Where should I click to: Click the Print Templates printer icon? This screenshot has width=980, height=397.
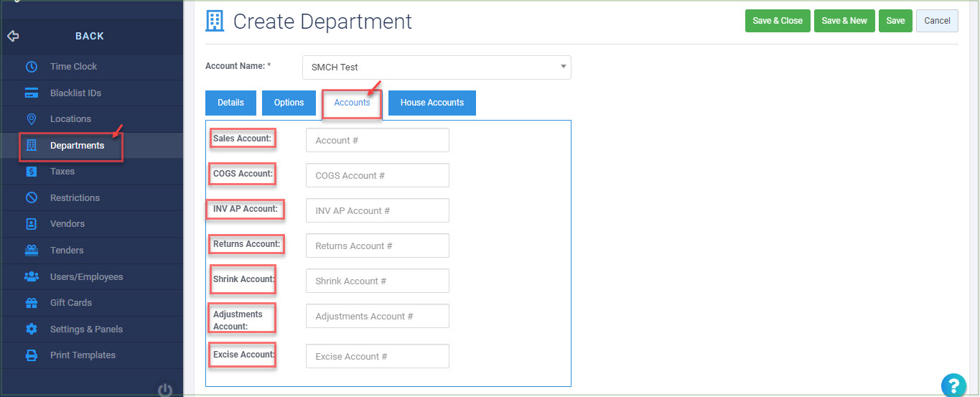pos(32,355)
